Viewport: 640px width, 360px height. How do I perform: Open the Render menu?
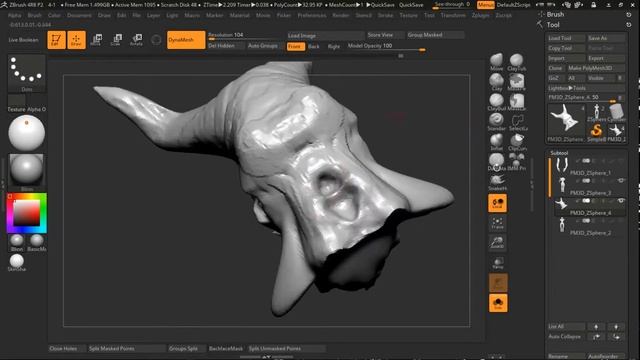coord(341,15)
